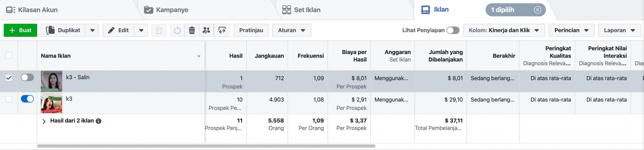644x150 pixels.
Task: Clear the '1 dipilih' selection filter
Action: click(x=537, y=10)
